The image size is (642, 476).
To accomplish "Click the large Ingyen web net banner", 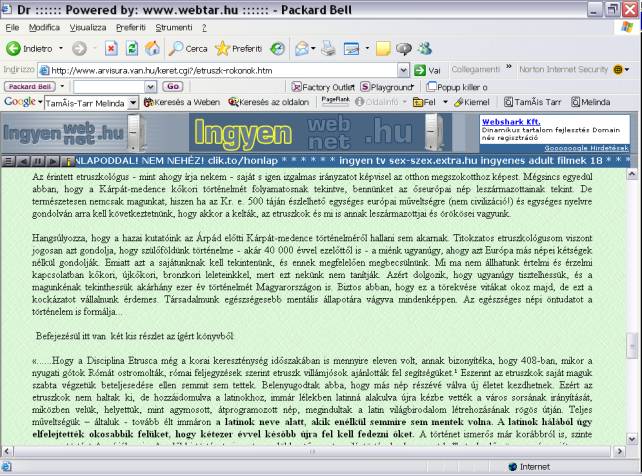I will point(320,133).
